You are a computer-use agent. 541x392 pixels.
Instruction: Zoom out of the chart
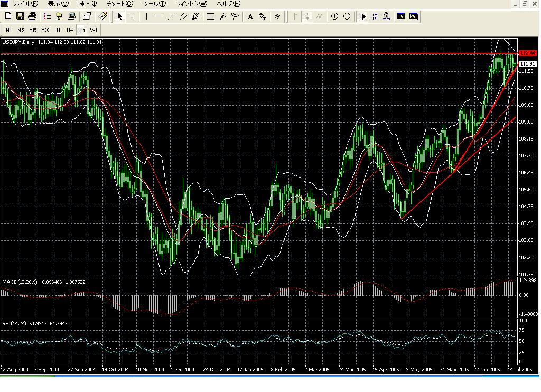point(347,16)
